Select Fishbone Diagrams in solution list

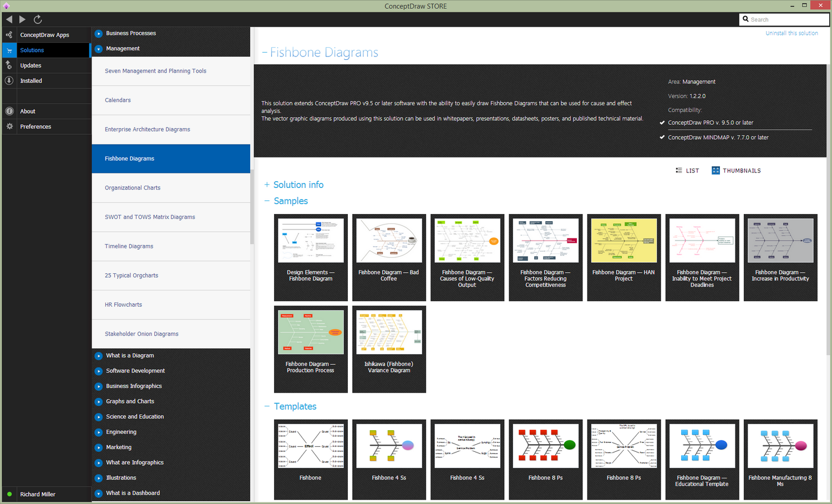click(171, 159)
